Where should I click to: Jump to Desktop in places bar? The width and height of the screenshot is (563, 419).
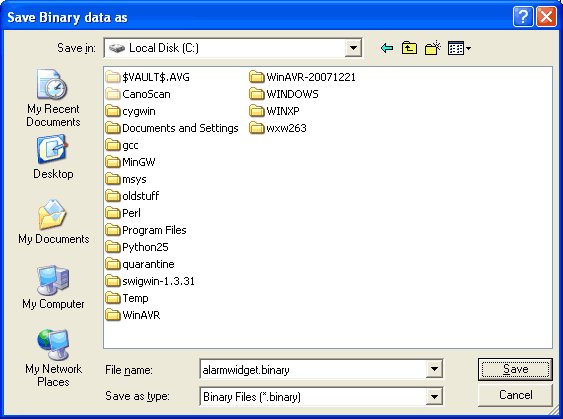(x=53, y=157)
